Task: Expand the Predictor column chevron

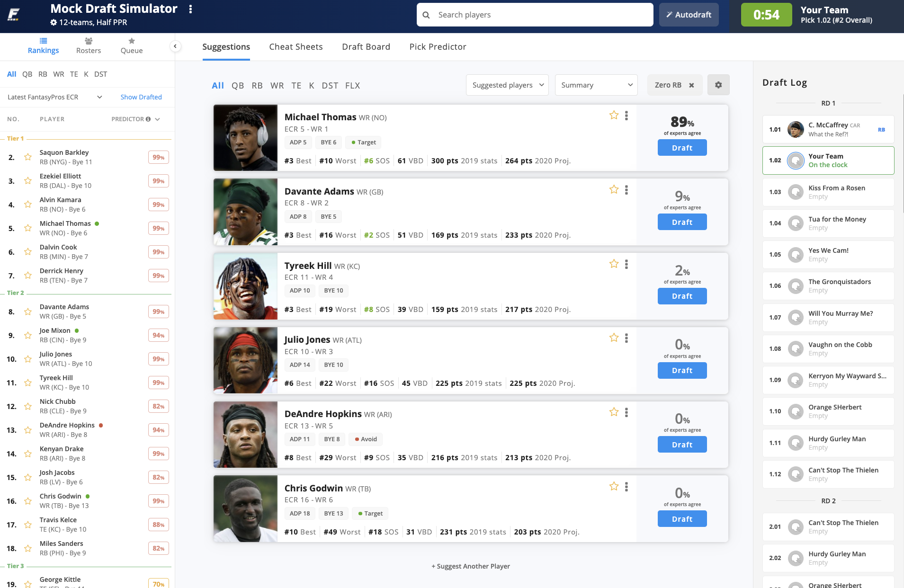Action: [158, 119]
